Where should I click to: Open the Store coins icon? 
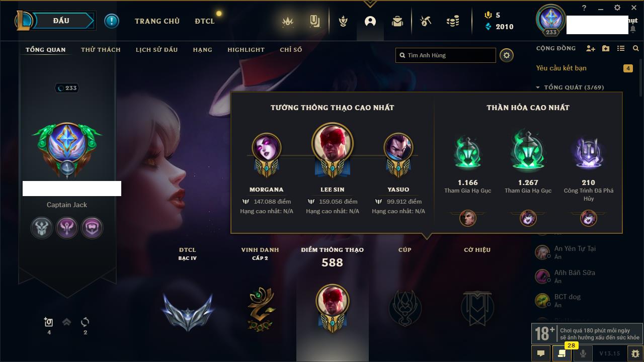453,21
